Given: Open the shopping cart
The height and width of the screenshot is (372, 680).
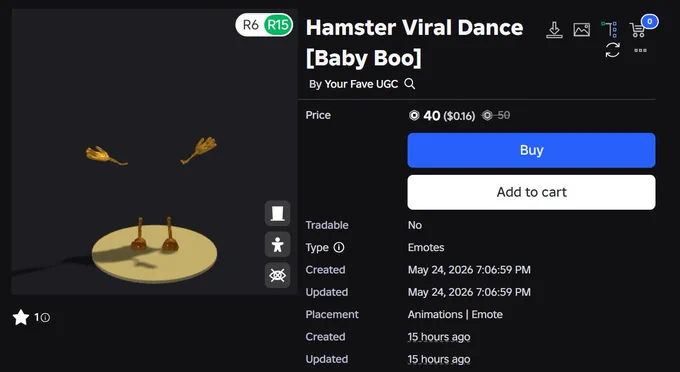Looking at the screenshot, I should 637,29.
